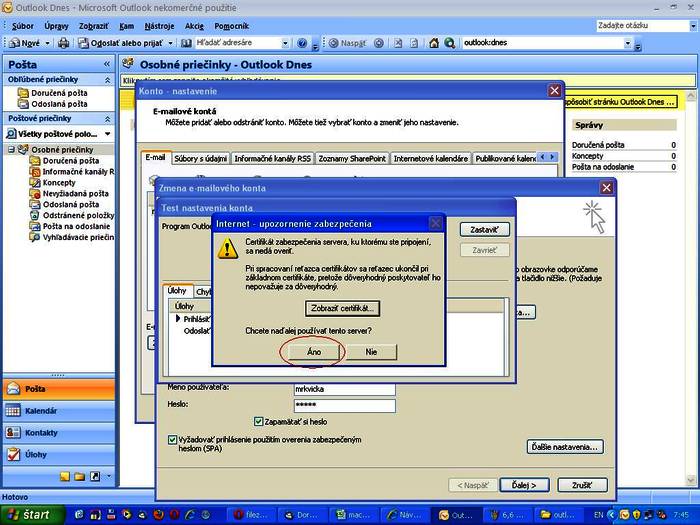Click the home icon in web toolbar
700x525 pixels.
click(433, 43)
